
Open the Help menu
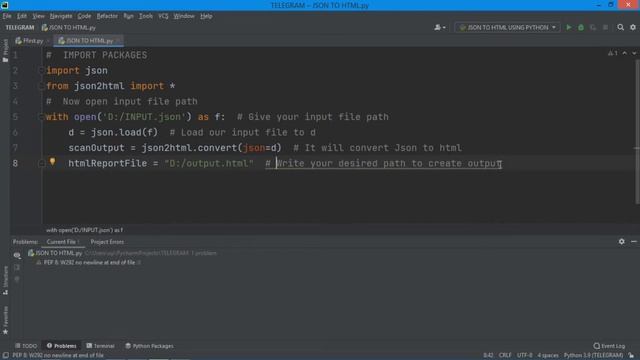[x=206, y=16]
